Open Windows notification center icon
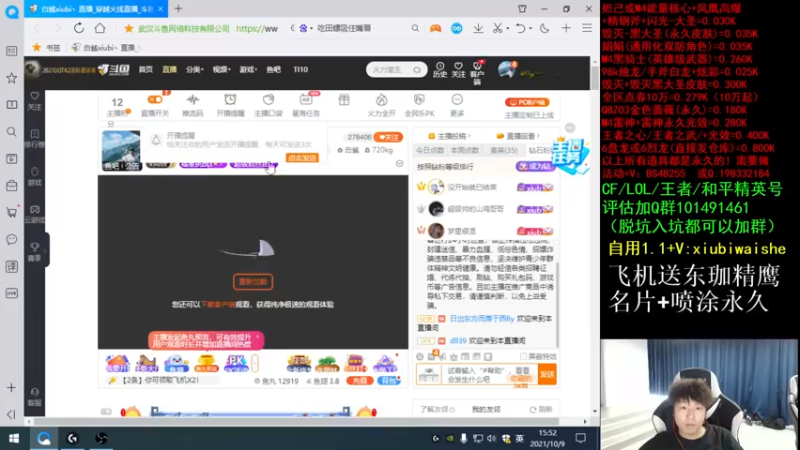This screenshot has width=800, height=450. (x=581, y=438)
